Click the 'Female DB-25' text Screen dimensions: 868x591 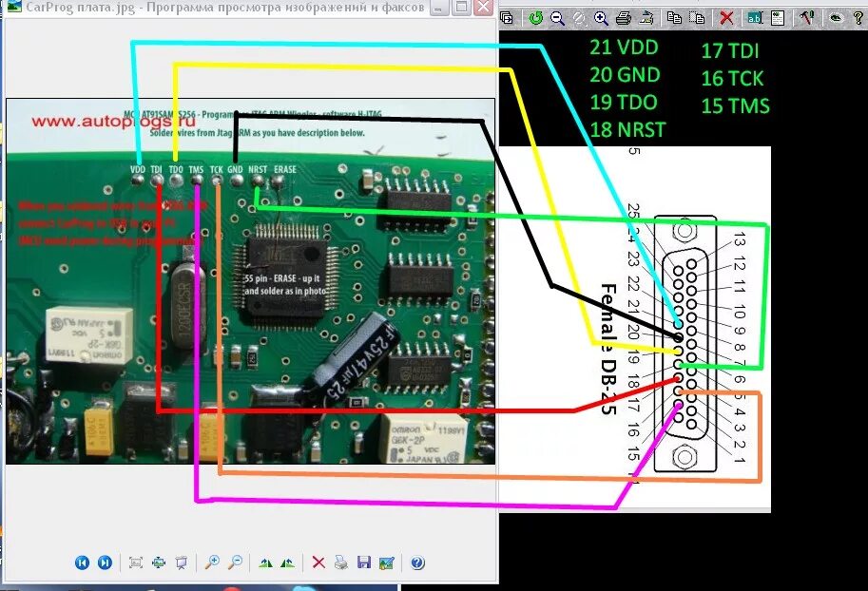(x=608, y=349)
